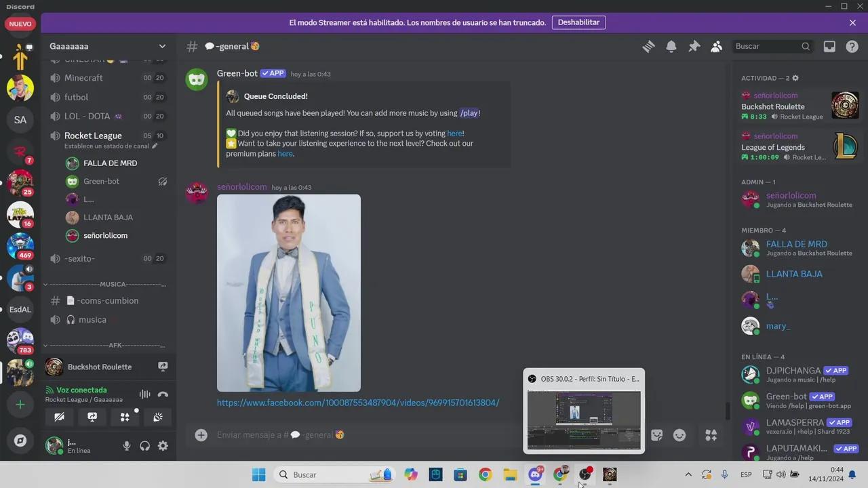Open the Gaaaaaaa server dropdown menu

coord(162,46)
